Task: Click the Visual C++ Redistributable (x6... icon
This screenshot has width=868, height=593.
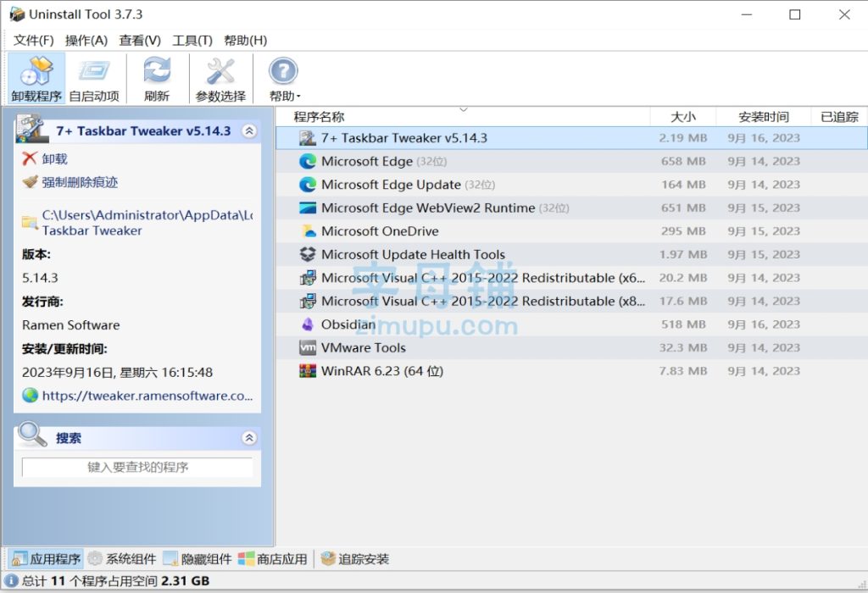Action: pyautogui.click(x=307, y=278)
